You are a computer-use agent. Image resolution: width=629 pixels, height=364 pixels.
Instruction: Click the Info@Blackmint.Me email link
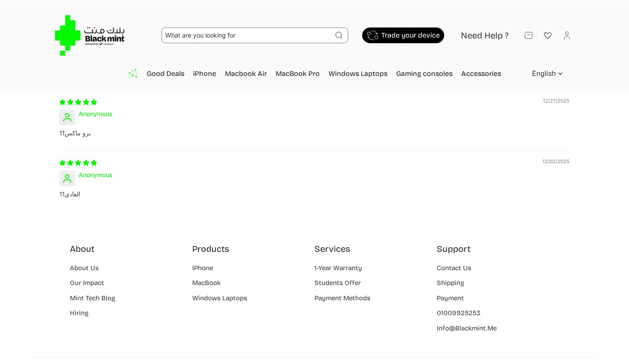467,328
